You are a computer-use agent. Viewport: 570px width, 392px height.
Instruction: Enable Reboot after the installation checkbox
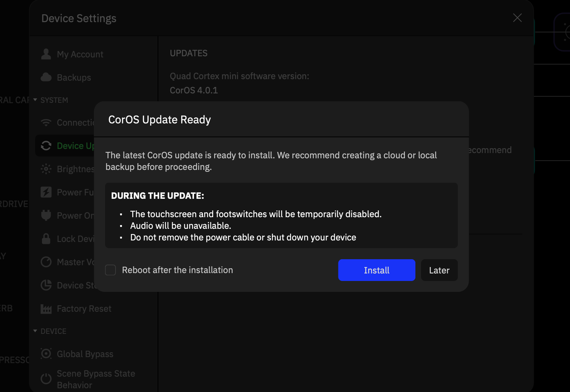(x=110, y=270)
